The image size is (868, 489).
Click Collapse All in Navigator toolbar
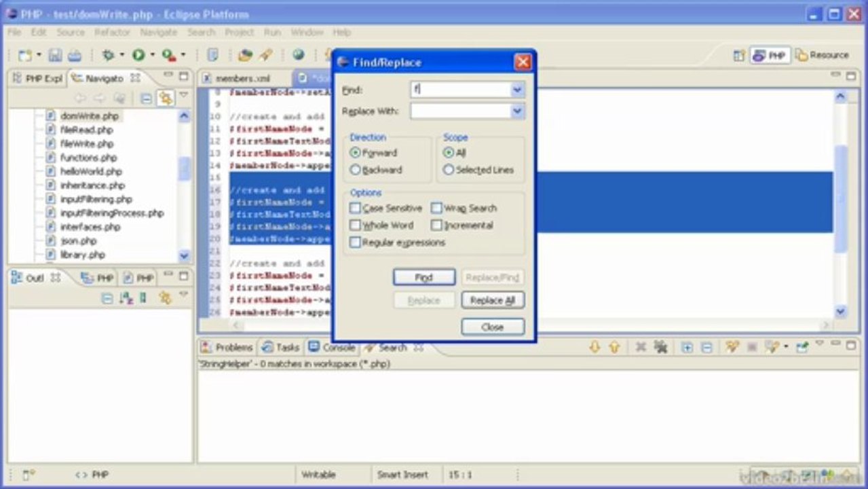[x=146, y=98]
